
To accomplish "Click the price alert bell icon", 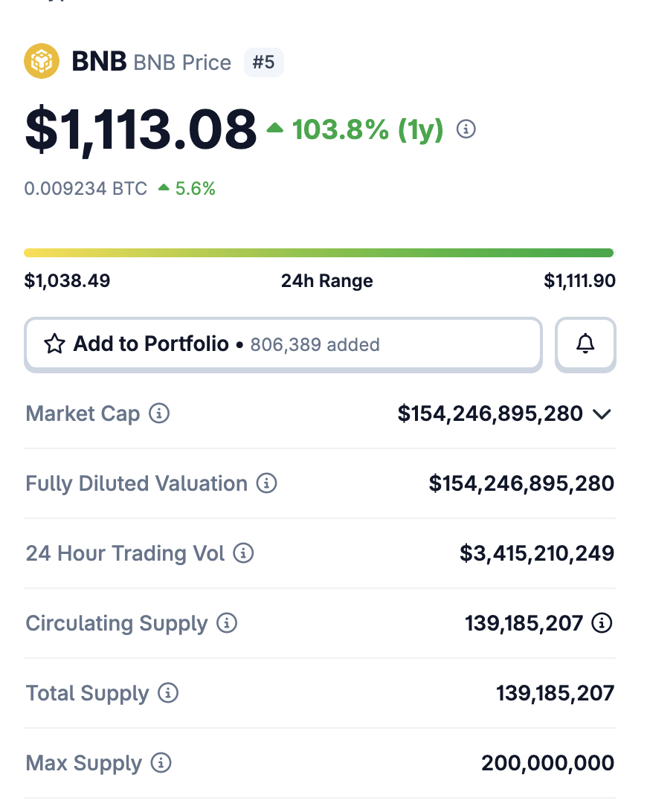I will tap(586, 344).
